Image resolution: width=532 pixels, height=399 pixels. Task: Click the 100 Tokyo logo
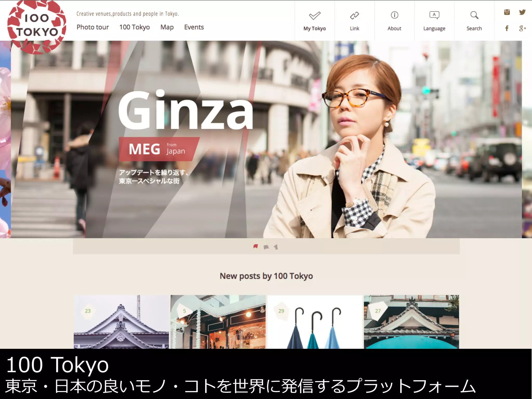37,27
